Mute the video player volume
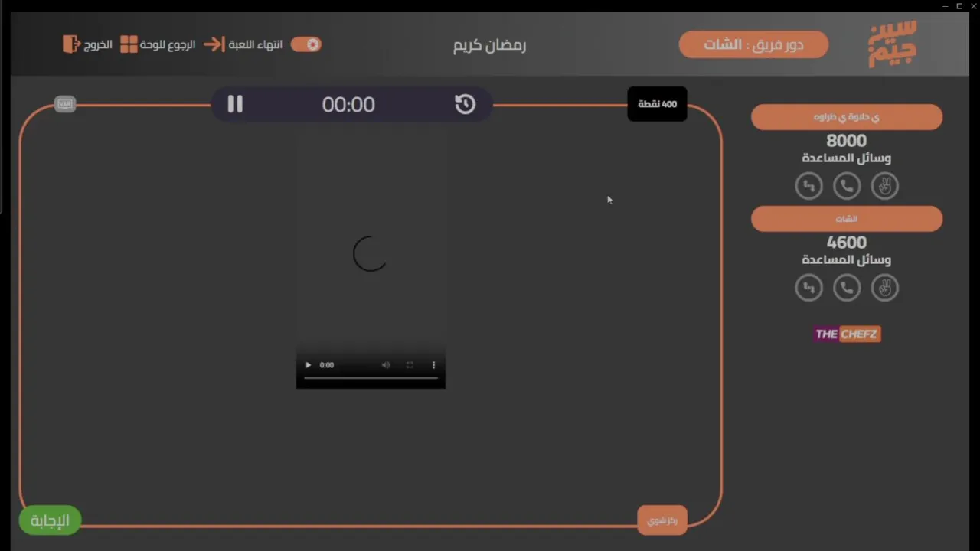 (x=386, y=365)
